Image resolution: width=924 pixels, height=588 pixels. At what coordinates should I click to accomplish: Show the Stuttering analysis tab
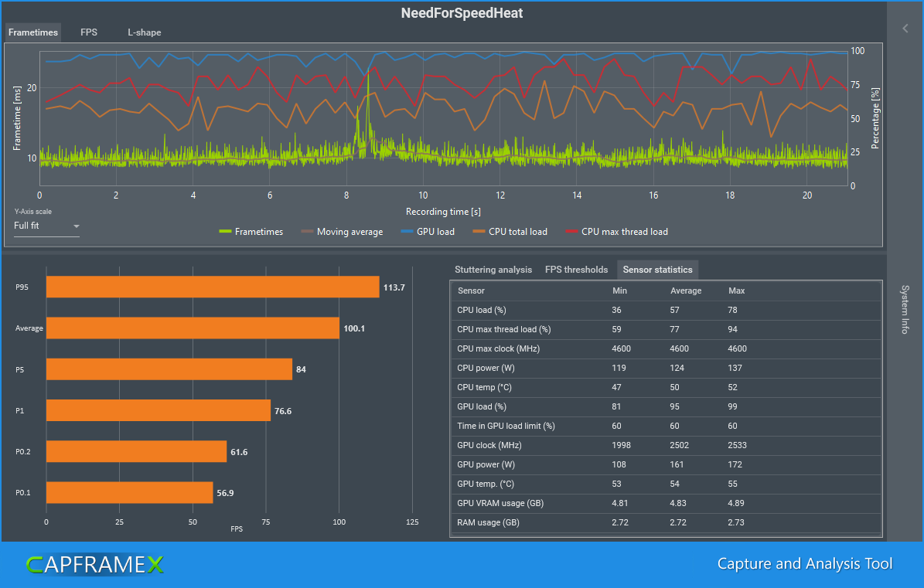tap(493, 270)
